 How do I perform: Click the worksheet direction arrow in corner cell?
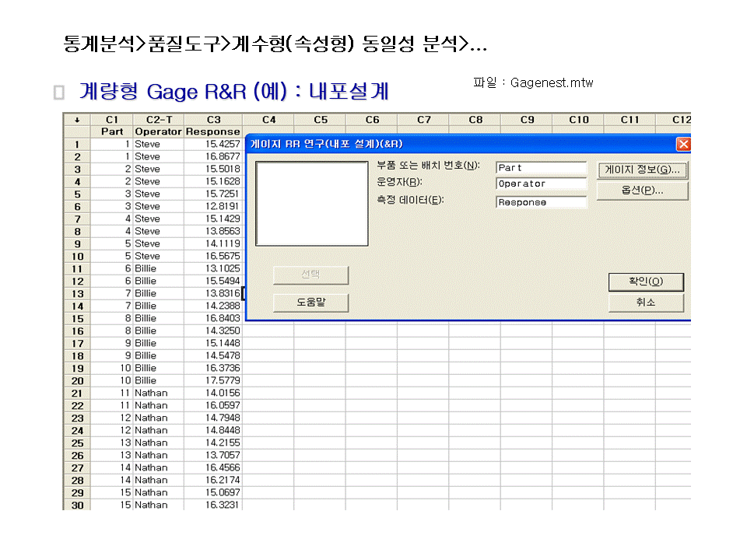coord(77,120)
